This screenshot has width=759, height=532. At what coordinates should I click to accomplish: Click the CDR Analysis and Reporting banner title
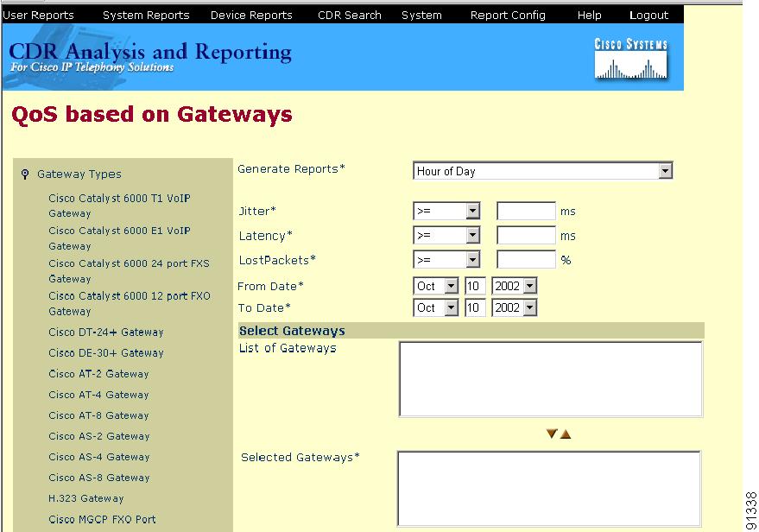(150, 53)
